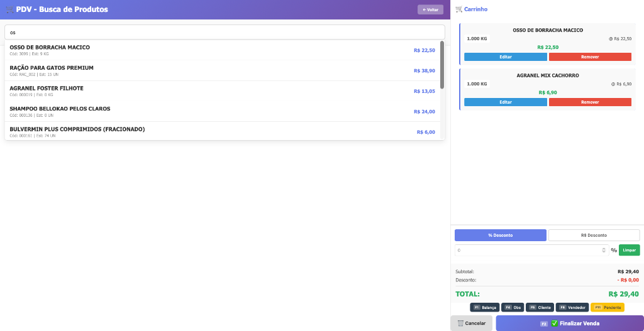644x331 pixels.
Task: Click the green checkmark on Finalizar Venda
Action: [x=555, y=323]
